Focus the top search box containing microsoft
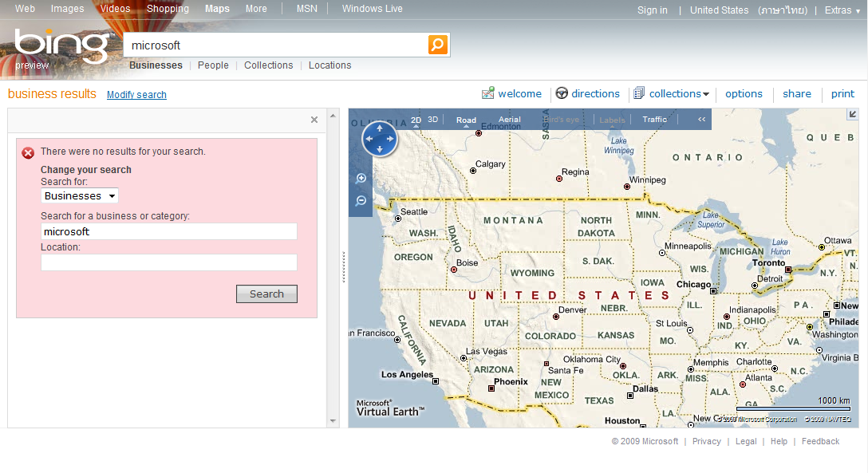The height and width of the screenshot is (473, 868). point(276,45)
